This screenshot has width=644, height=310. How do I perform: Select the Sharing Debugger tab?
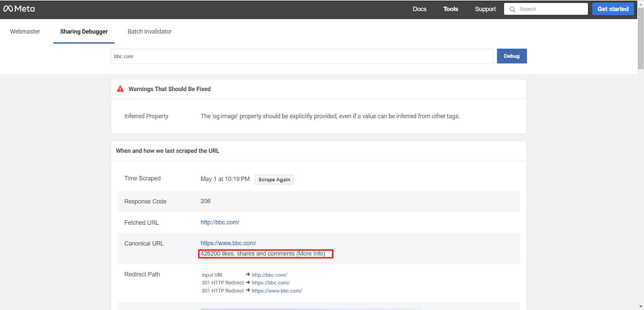84,31
